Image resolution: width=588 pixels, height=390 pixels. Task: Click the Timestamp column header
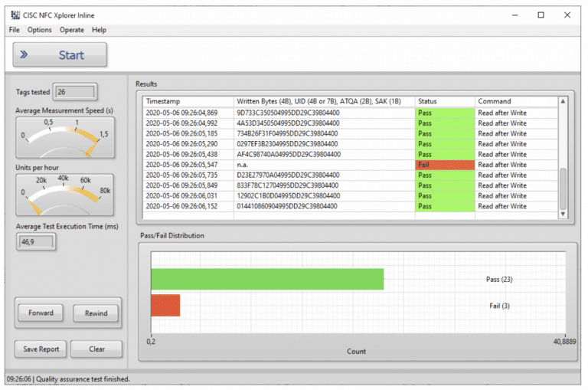coord(188,101)
